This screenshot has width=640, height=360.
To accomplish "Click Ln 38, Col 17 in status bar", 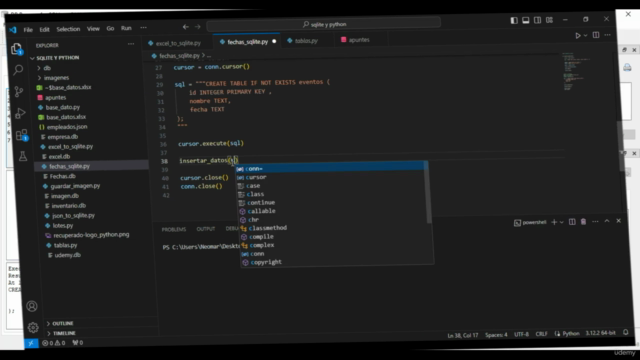I will coord(462,336).
